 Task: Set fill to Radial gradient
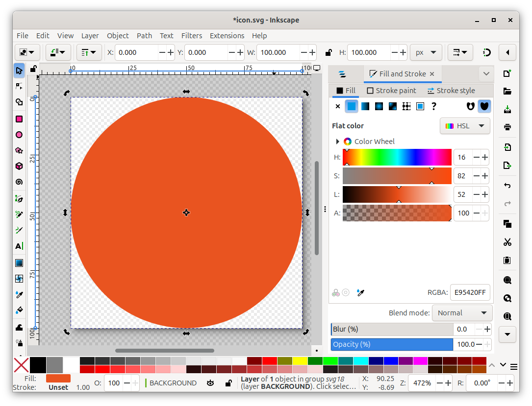[x=379, y=106]
